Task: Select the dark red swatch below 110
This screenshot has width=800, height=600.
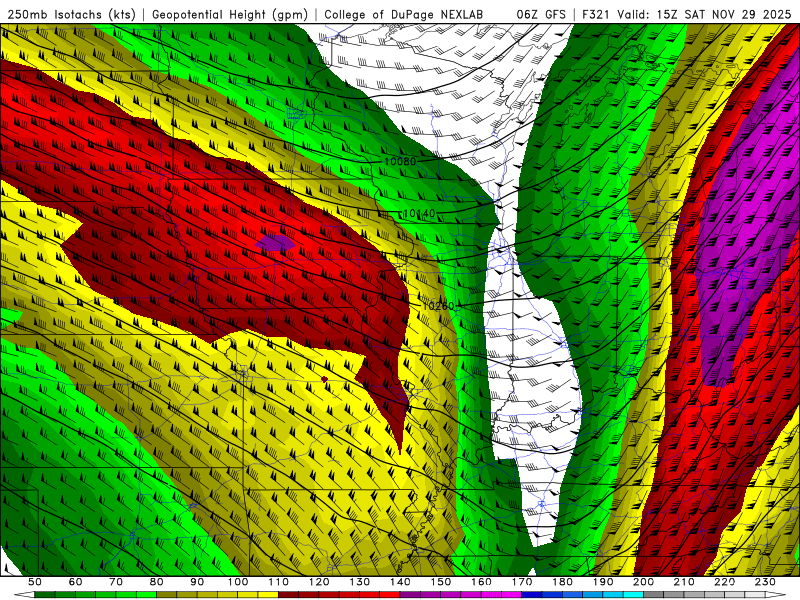Action: click(288, 595)
